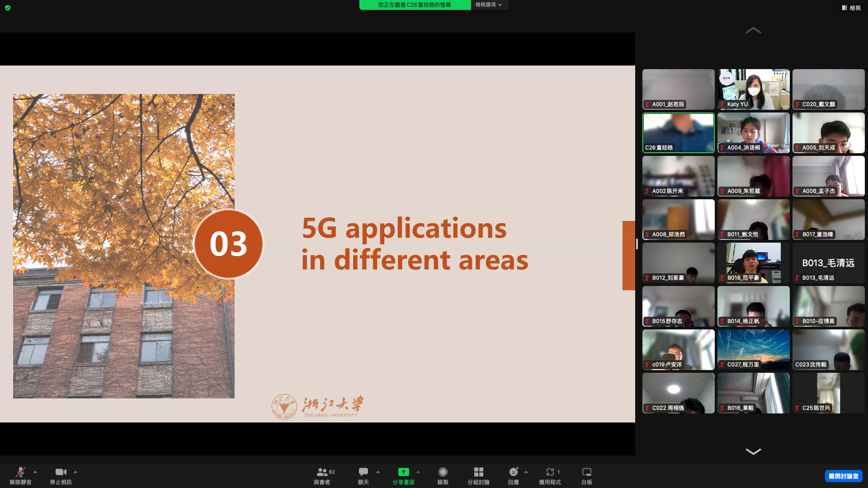Image resolution: width=868 pixels, height=488 pixels.
Task: Open the View button at top right
Action: [851, 8]
